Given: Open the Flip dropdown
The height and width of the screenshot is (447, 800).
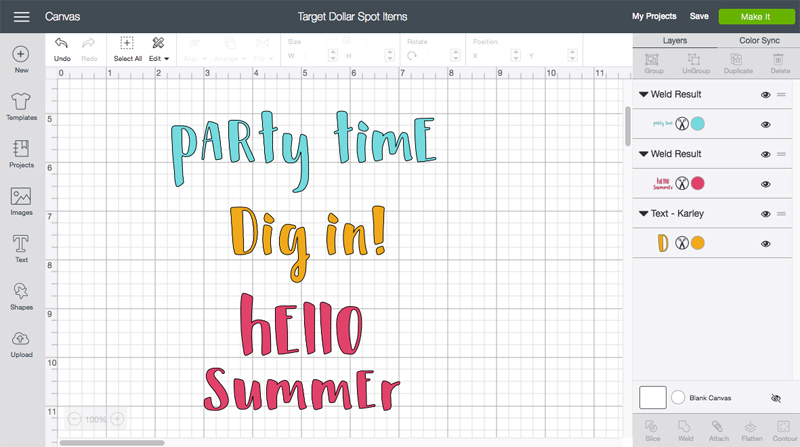Looking at the screenshot, I should click(x=263, y=49).
